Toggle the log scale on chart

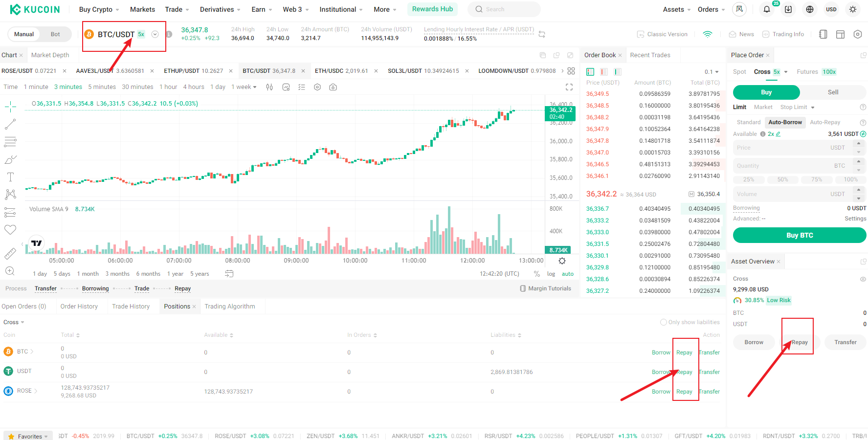551,274
